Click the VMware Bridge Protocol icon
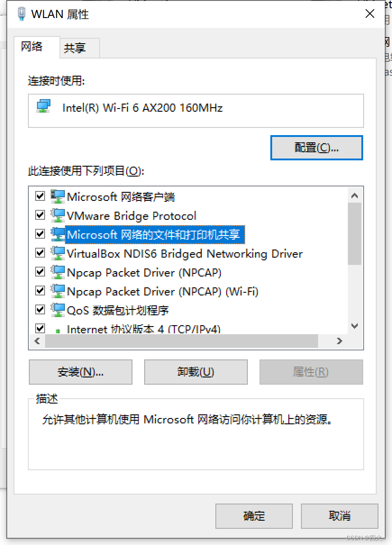This screenshot has width=392, height=545. 58,215
